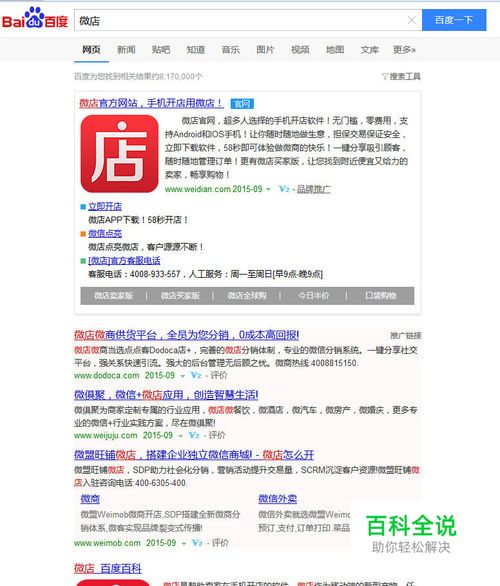Click V2 credibility icon after dodoca.com
Image resolution: width=500 pixels, height=586 pixels.
click(196, 375)
